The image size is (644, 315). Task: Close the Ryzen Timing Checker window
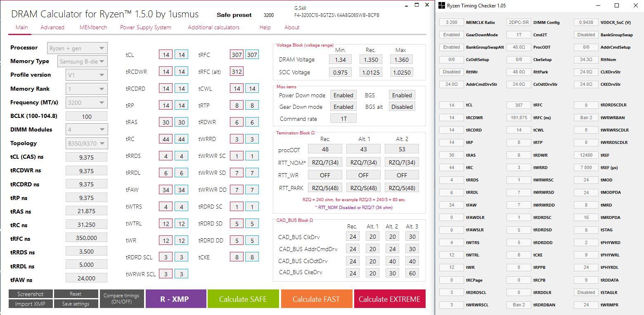635,6
